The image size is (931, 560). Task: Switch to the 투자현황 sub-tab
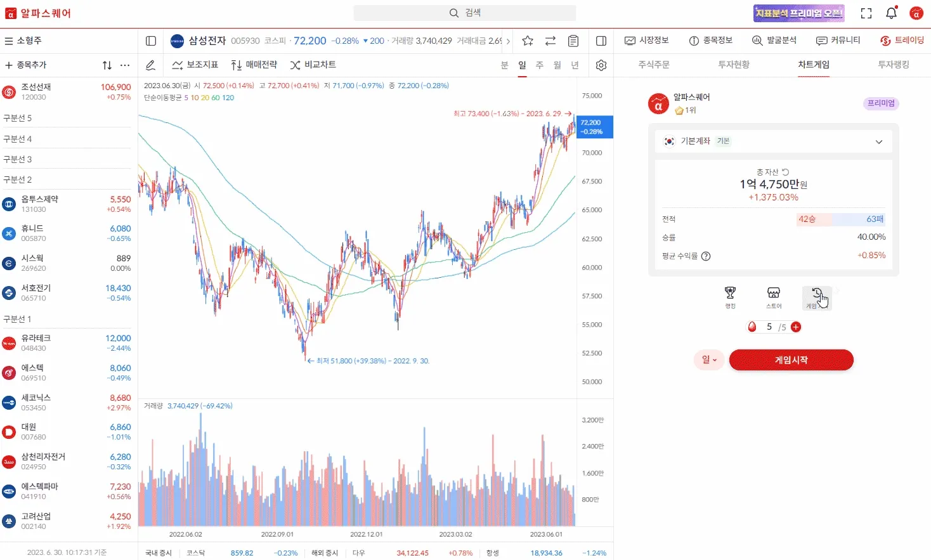[734, 65]
